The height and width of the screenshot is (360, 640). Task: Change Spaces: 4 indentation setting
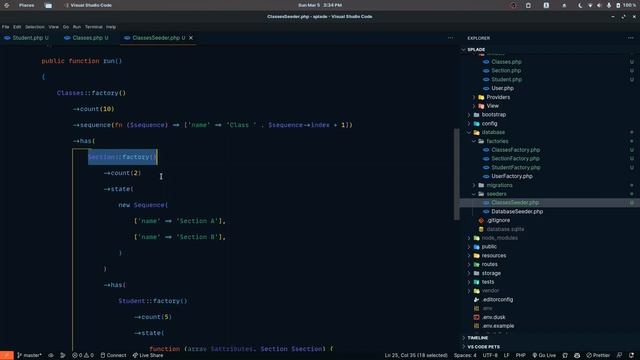coord(465,355)
